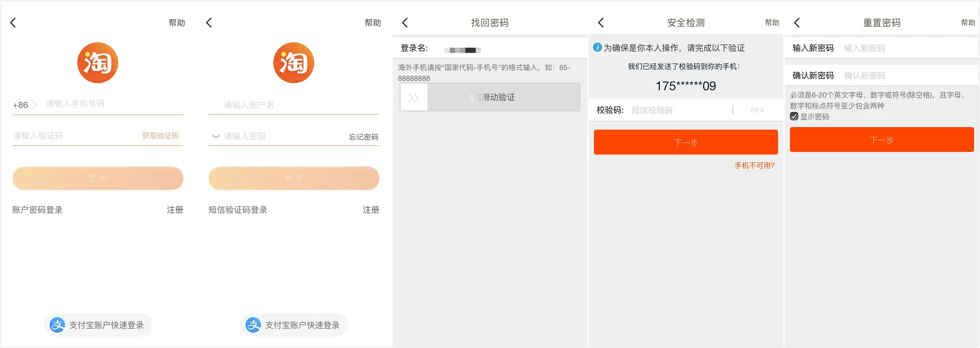Click Taobao logo on phone-number login screen

tap(98, 63)
